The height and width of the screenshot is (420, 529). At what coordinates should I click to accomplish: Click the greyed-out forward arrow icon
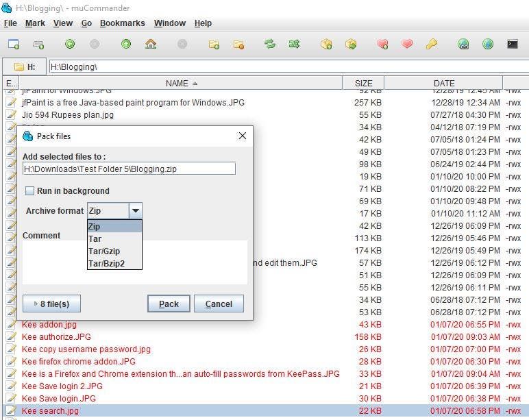click(95, 45)
